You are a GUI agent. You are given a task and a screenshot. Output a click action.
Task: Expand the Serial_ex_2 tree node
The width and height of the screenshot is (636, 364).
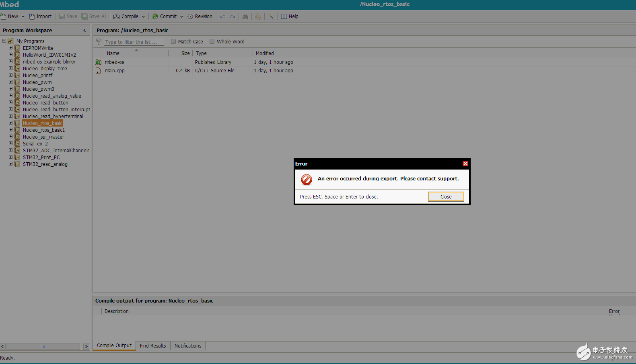click(x=10, y=143)
